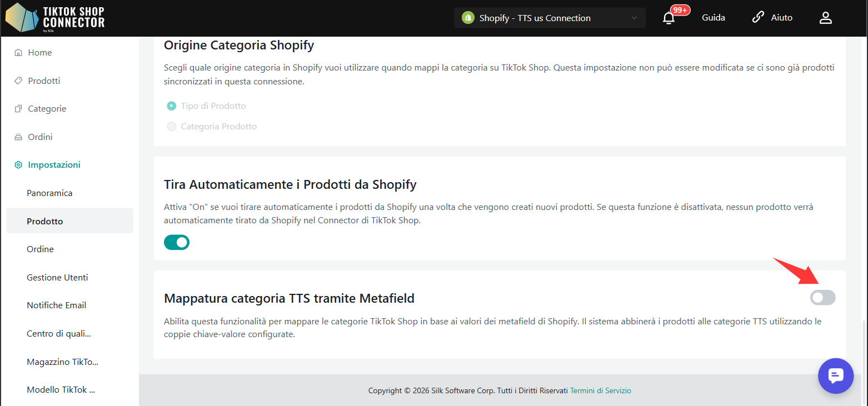Click the Home house icon in sidebar
The image size is (868, 406).
[x=18, y=53]
